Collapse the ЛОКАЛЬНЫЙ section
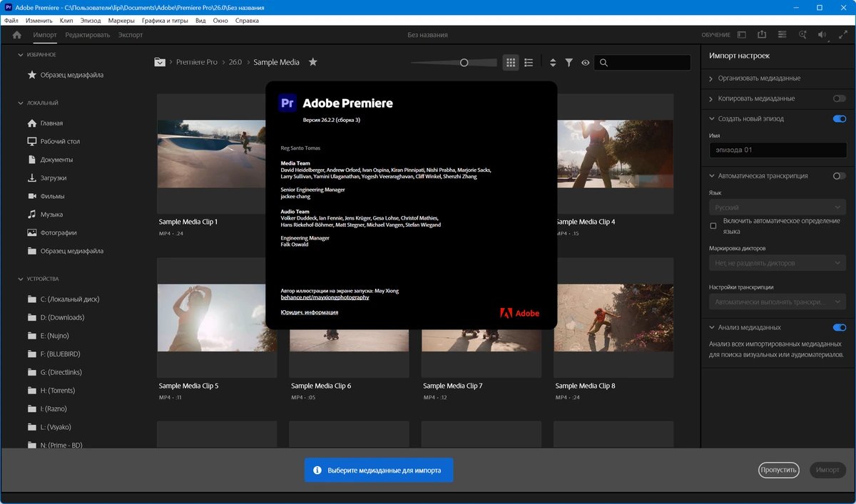856x504 pixels. tap(21, 103)
